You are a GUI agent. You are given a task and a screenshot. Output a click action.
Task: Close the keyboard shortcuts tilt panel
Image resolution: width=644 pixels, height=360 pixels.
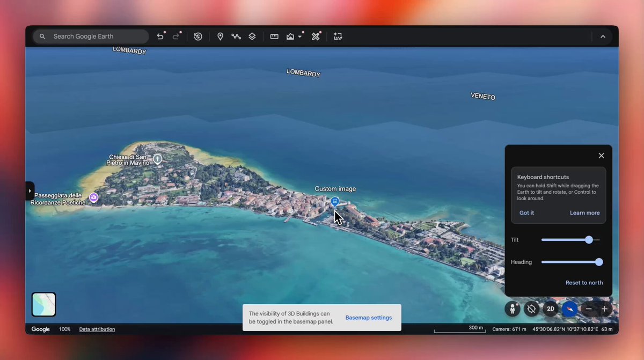(x=601, y=156)
